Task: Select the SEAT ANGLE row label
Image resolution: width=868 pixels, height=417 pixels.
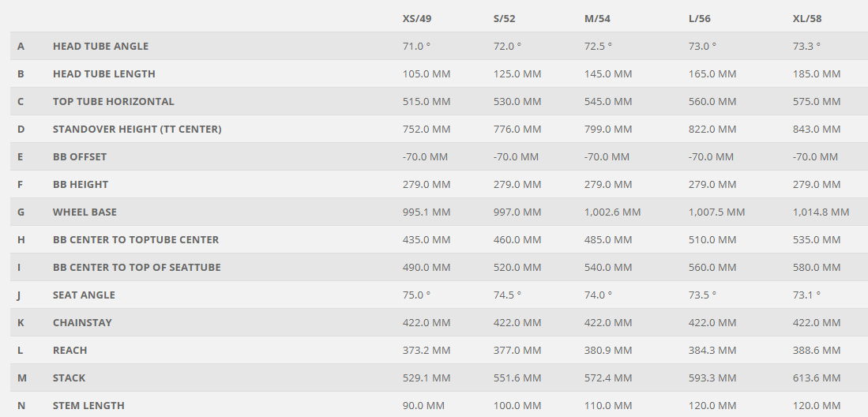Action: tap(84, 295)
